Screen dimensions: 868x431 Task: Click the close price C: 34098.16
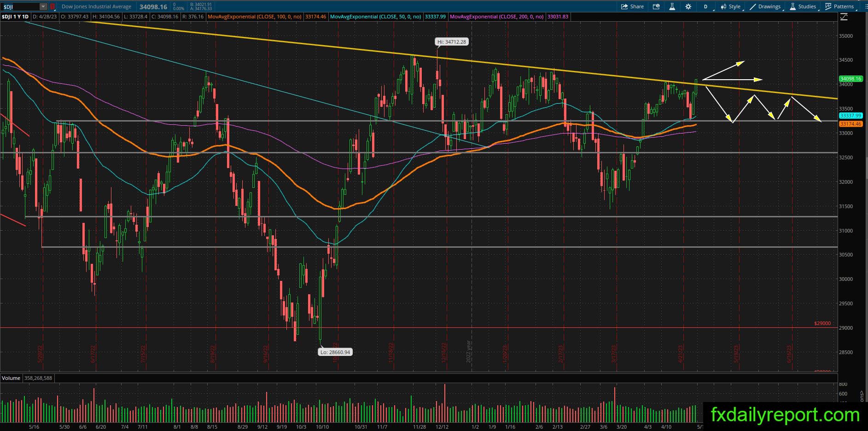[165, 17]
